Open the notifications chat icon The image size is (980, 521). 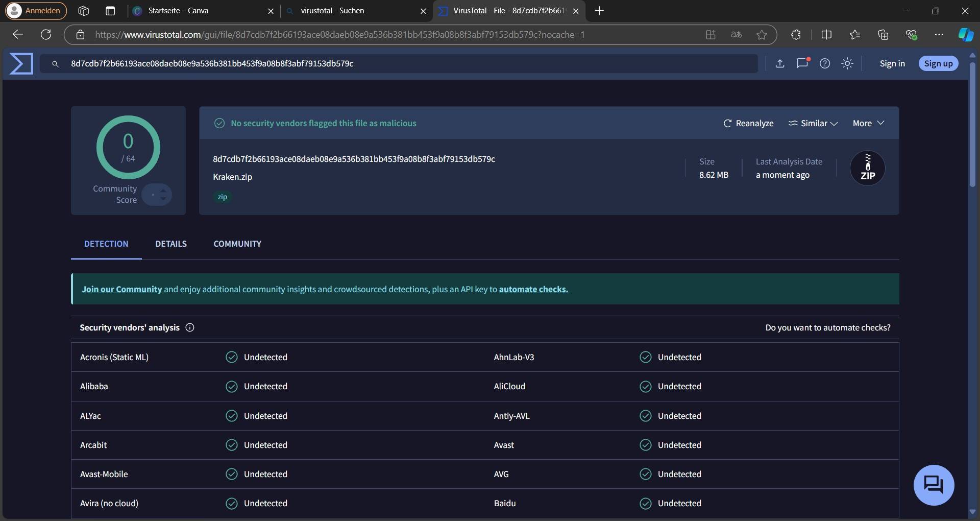[x=803, y=63]
